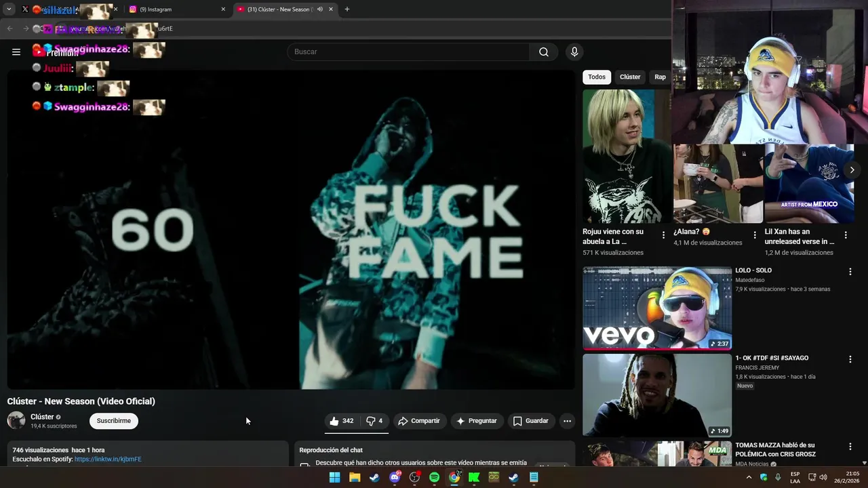
Task: Close the Clúster - New Season tab
Action: (x=331, y=9)
